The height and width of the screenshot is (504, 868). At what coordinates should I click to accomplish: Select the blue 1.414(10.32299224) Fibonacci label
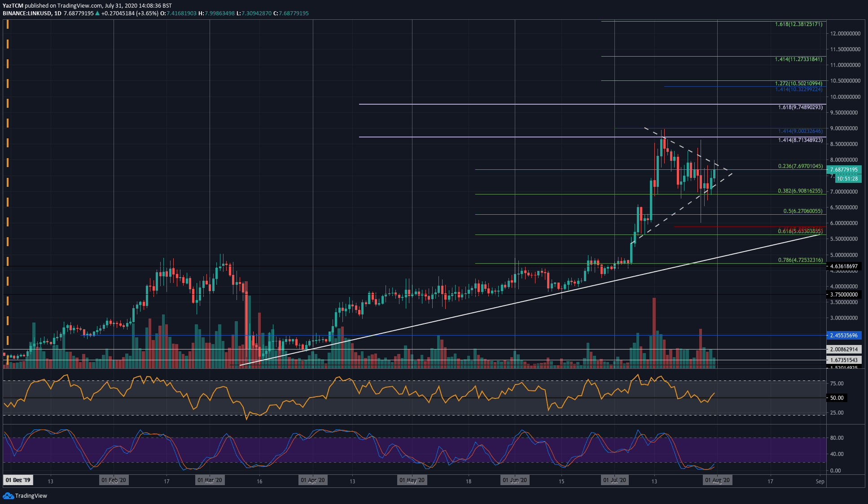[x=798, y=89]
